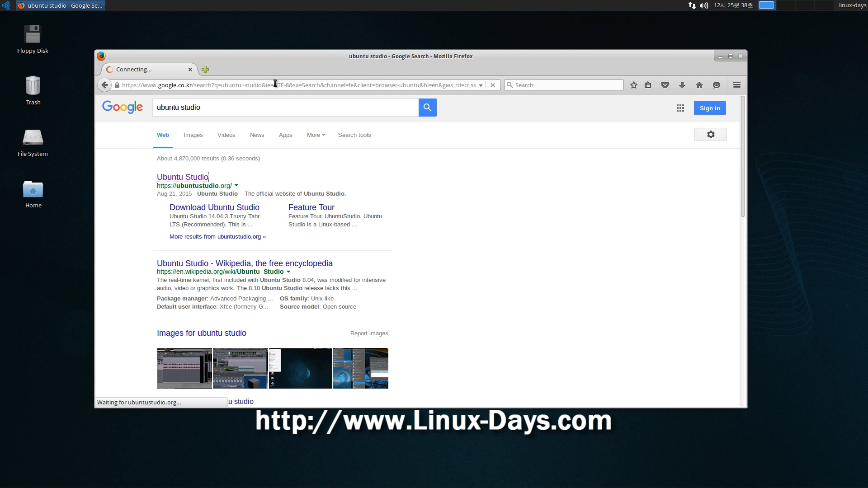Open the Ubuntu Studio applications menu icon

click(x=6, y=5)
